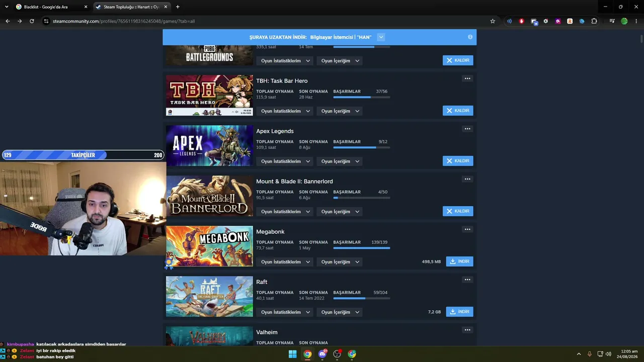644x362 pixels.
Task: Open the Mount & Blade II Bannerlord thumbnail
Action: click(209, 196)
